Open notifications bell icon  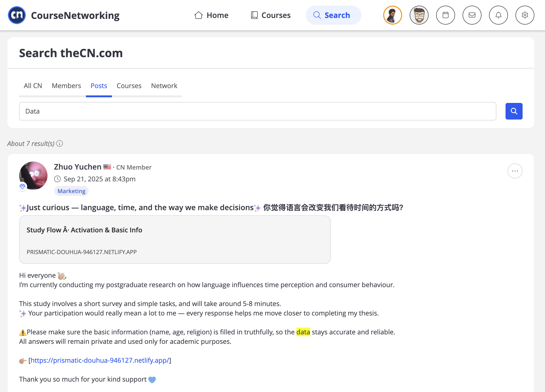(498, 15)
